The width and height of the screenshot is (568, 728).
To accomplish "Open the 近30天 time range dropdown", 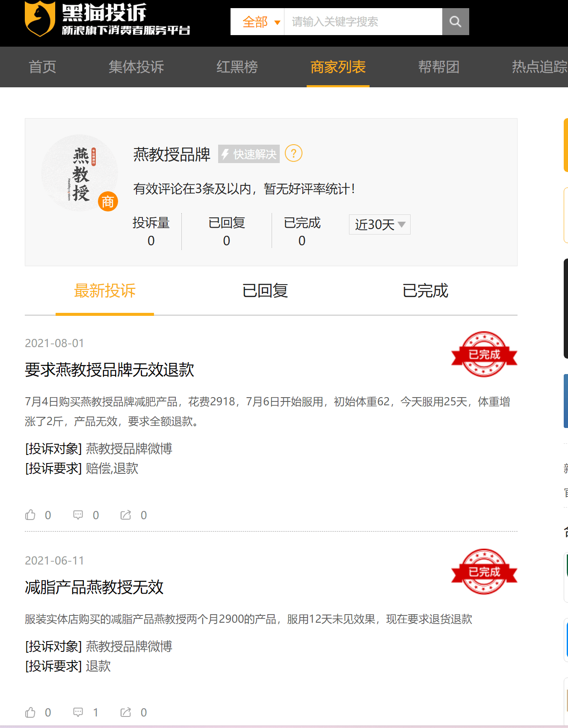I will [x=380, y=224].
